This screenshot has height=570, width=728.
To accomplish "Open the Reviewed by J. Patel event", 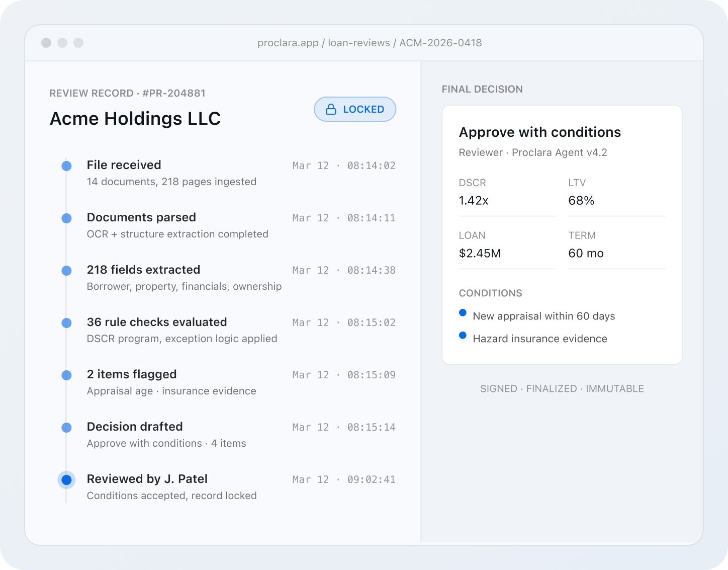I will click(x=147, y=479).
